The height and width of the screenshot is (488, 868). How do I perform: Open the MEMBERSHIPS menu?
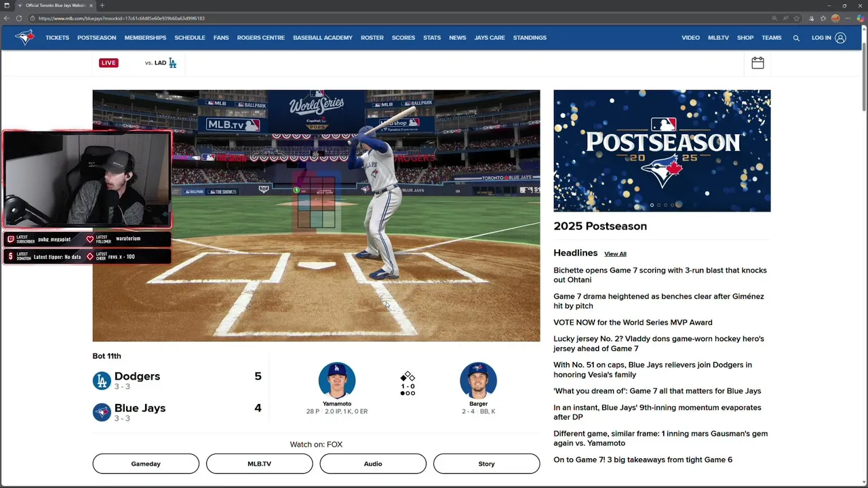[x=145, y=38]
